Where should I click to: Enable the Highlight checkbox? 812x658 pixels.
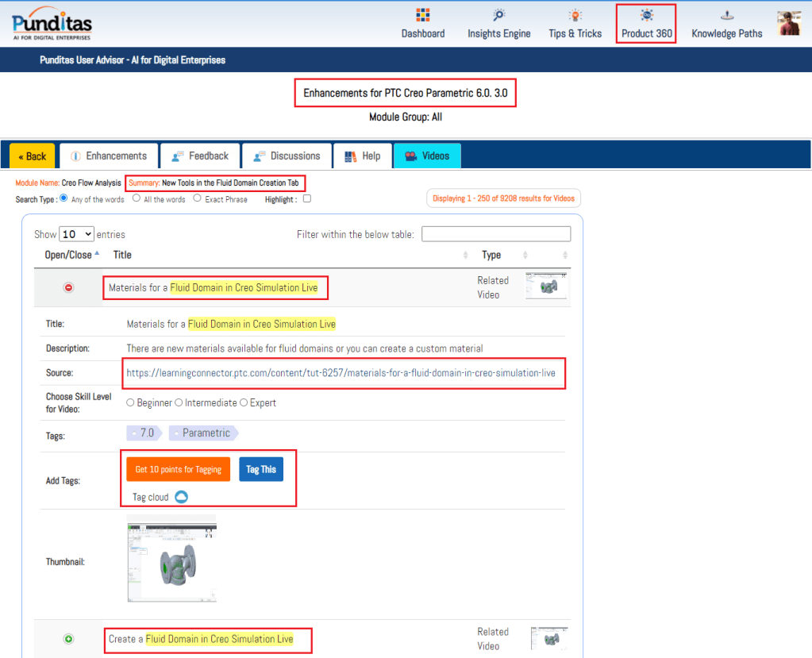pyautogui.click(x=307, y=198)
